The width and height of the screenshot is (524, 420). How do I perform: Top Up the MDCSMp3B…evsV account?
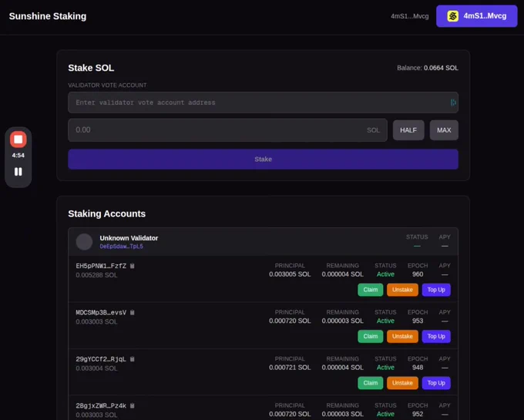pos(436,336)
